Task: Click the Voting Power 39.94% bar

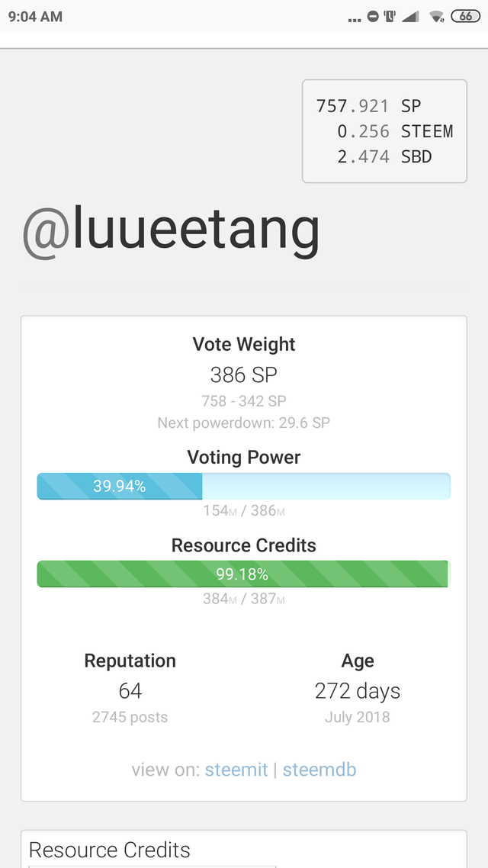Action: click(244, 487)
